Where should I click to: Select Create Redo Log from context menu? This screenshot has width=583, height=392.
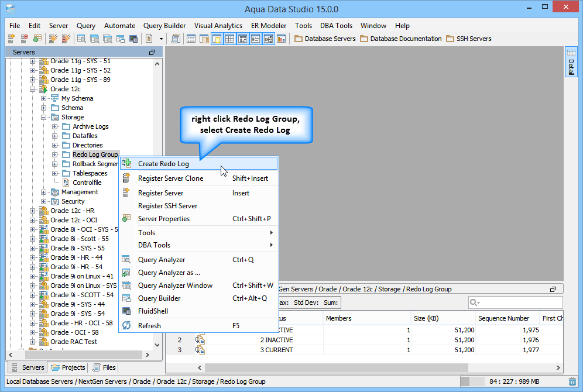(x=198, y=163)
